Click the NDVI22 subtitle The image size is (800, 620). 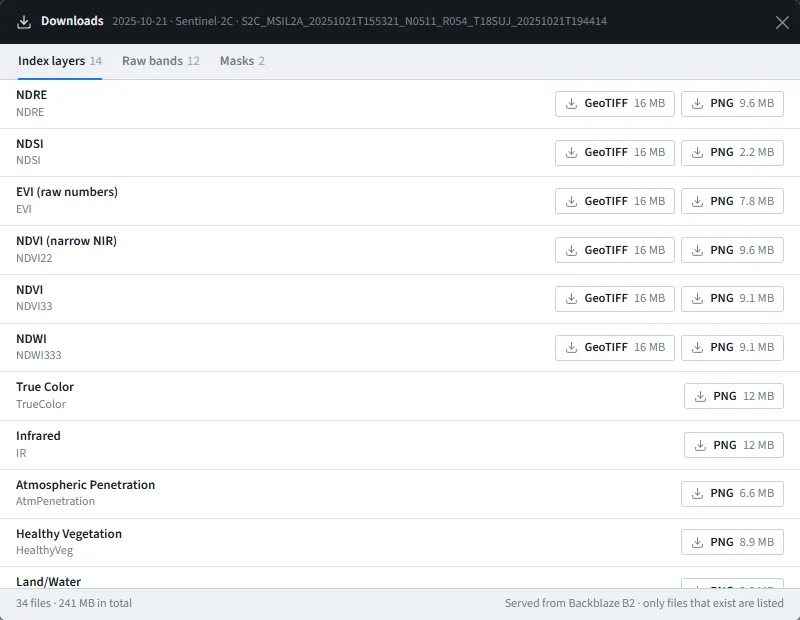point(34,258)
